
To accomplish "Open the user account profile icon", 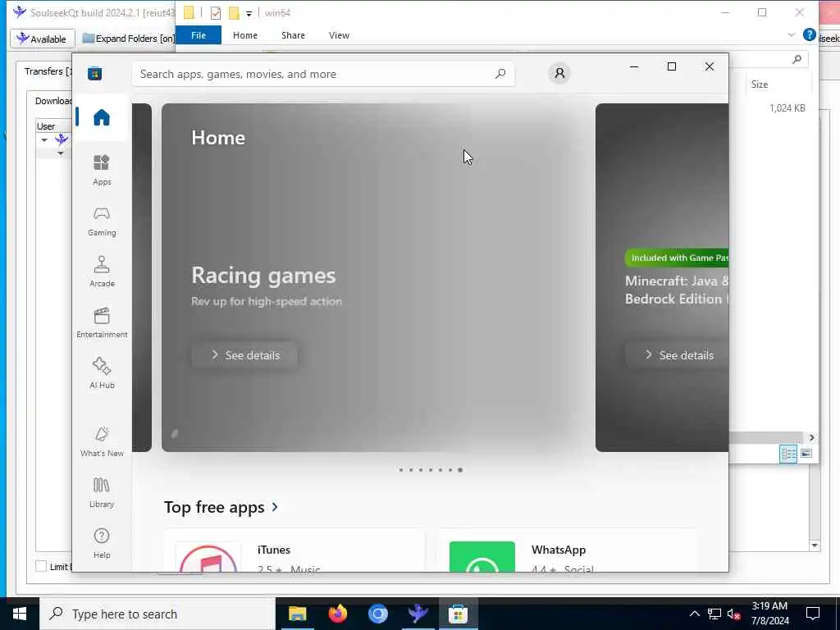I will pos(559,73).
